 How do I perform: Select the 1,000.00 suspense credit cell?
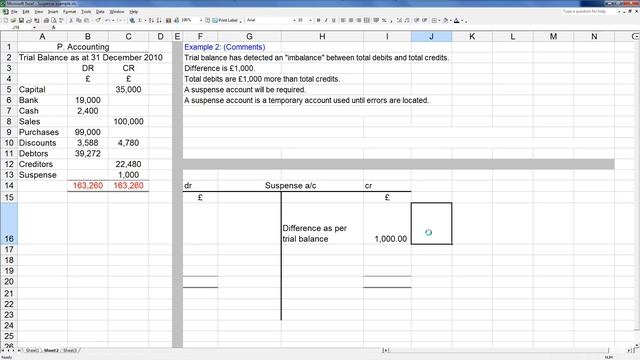(x=387, y=224)
